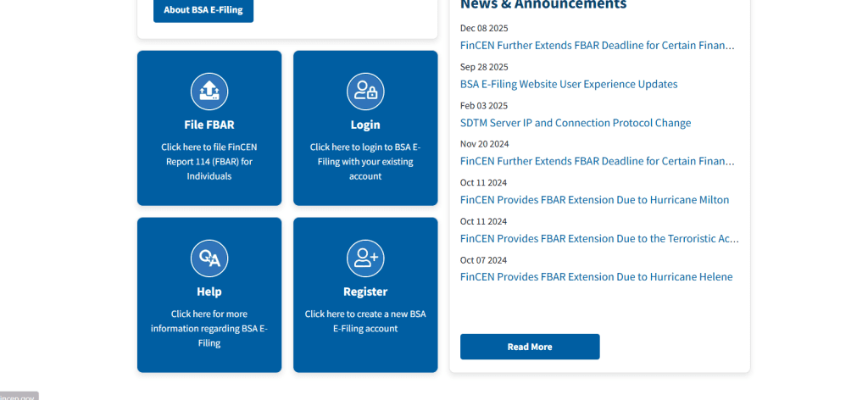This screenshot has height=400, width=868.
Task: Open the Help card heading
Action: (x=209, y=292)
